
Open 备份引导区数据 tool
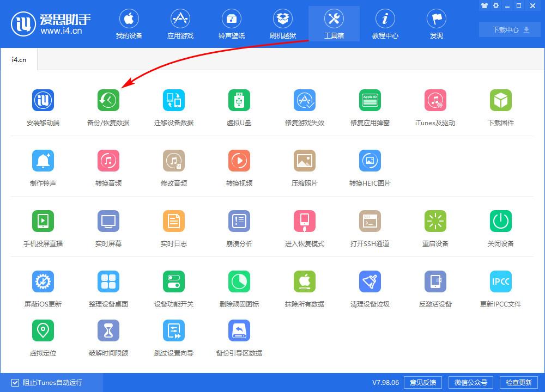tap(239, 330)
